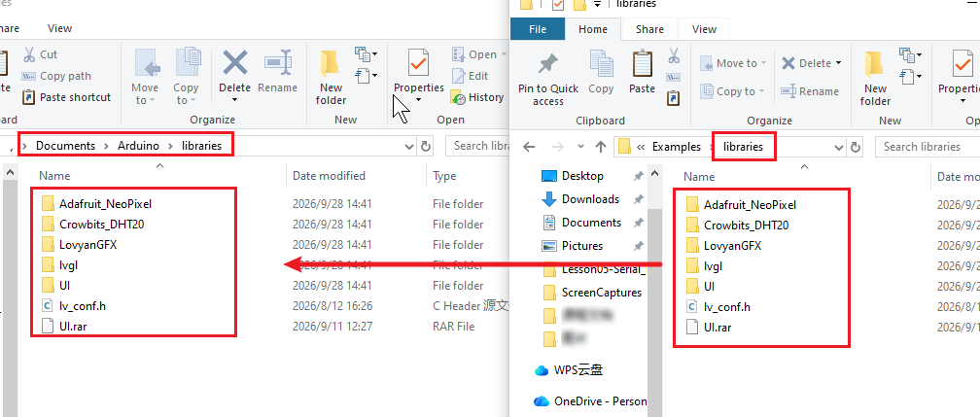Click the small Paste shortcut icon in right window
This screenshot has width=980, height=417.
point(673,97)
